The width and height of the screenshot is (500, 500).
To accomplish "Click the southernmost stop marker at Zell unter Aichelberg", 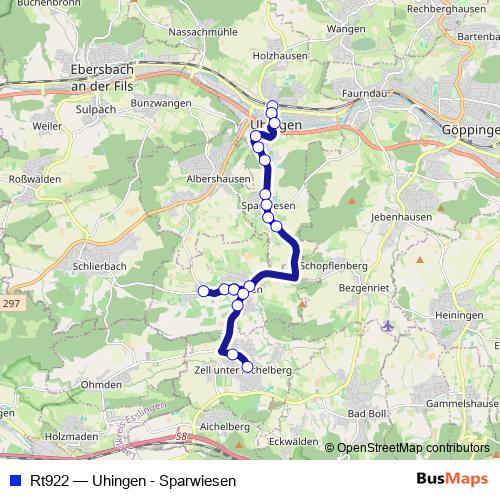I will pyautogui.click(x=247, y=367).
